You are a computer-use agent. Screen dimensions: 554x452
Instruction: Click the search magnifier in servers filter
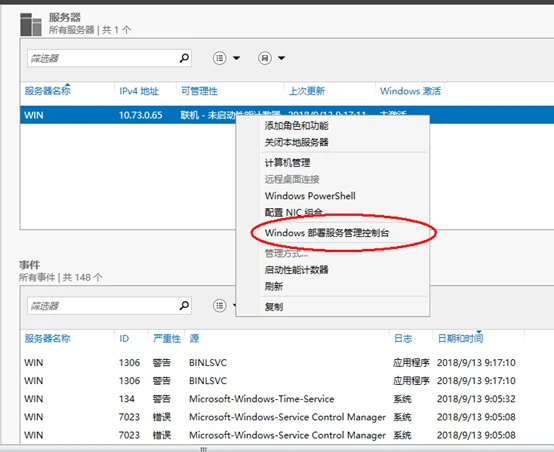184,58
